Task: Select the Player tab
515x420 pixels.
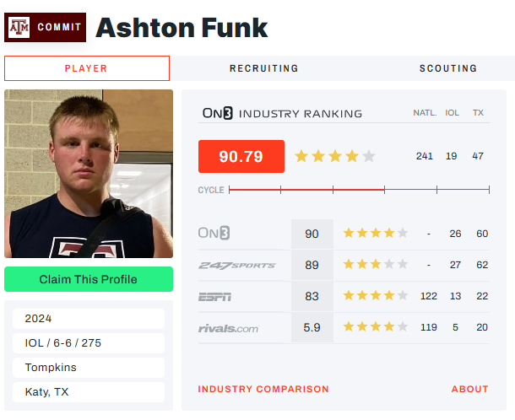Action: [86, 68]
